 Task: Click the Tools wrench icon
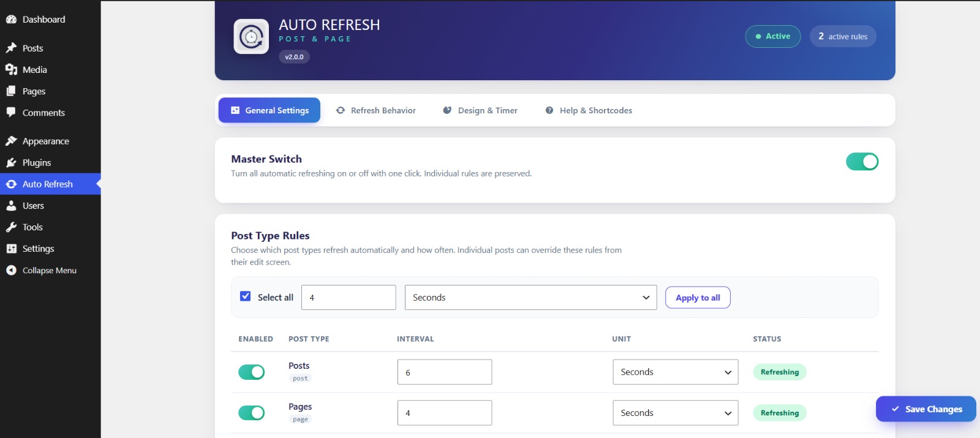(x=11, y=227)
